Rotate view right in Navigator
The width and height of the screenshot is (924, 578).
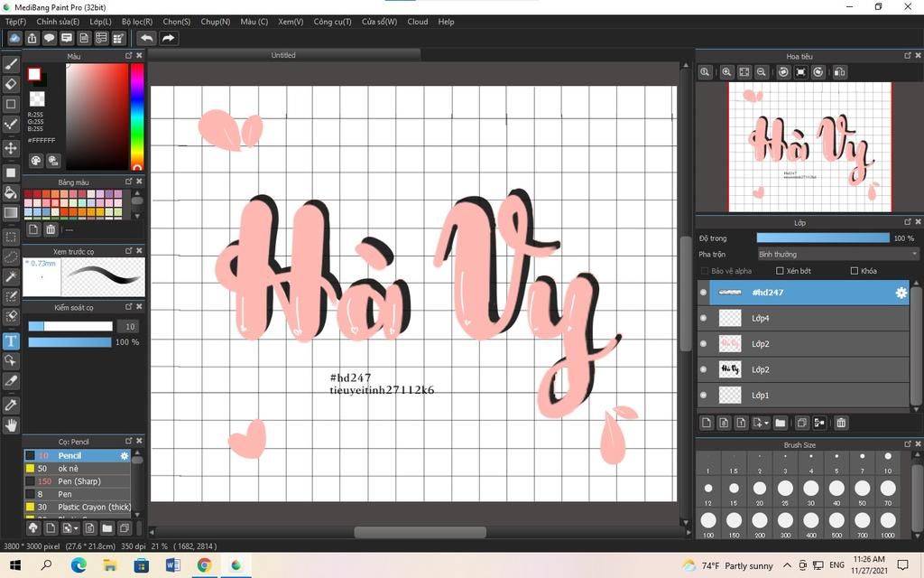click(818, 72)
